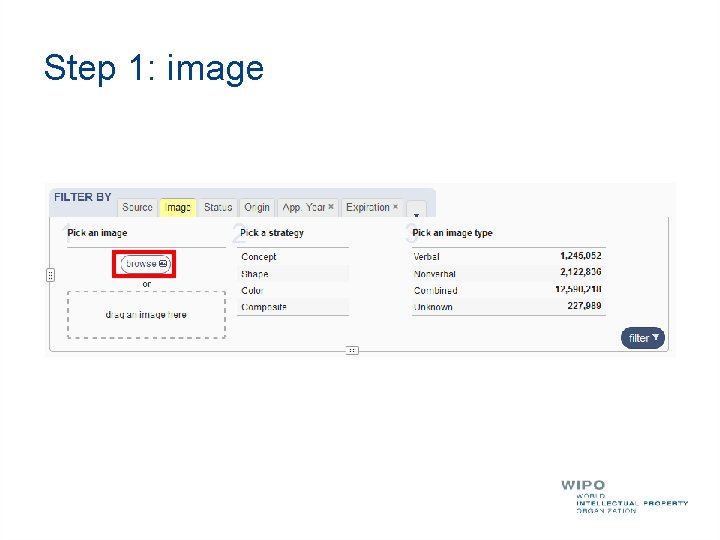Remove the Expiration tab via its x
Viewport: 720px width, 540px height.
point(395,207)
